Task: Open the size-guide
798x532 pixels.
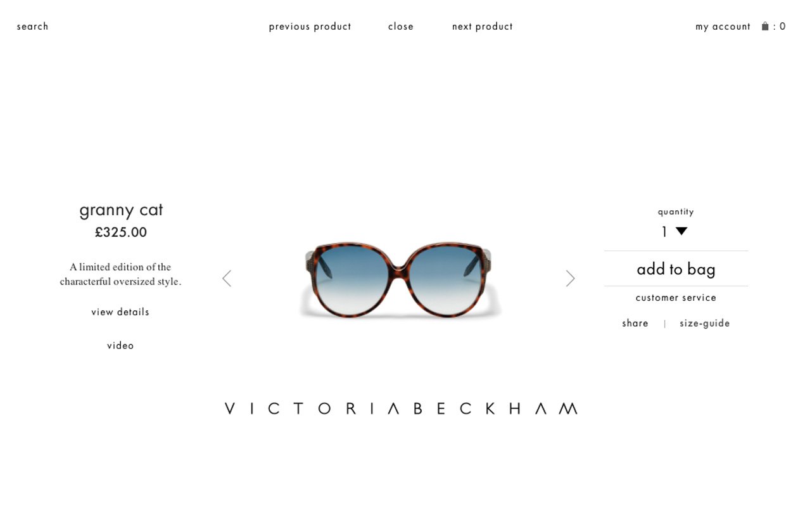Action: 705,324
